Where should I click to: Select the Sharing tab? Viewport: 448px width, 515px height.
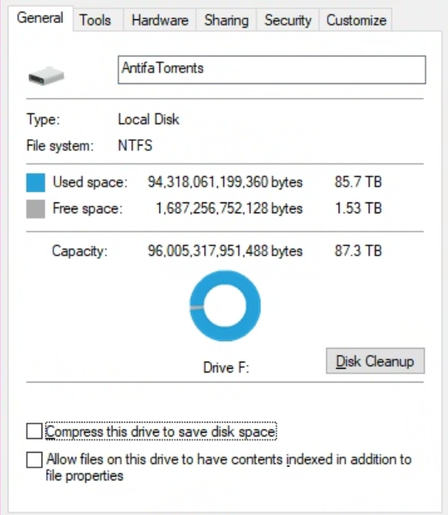click(226, 20)
